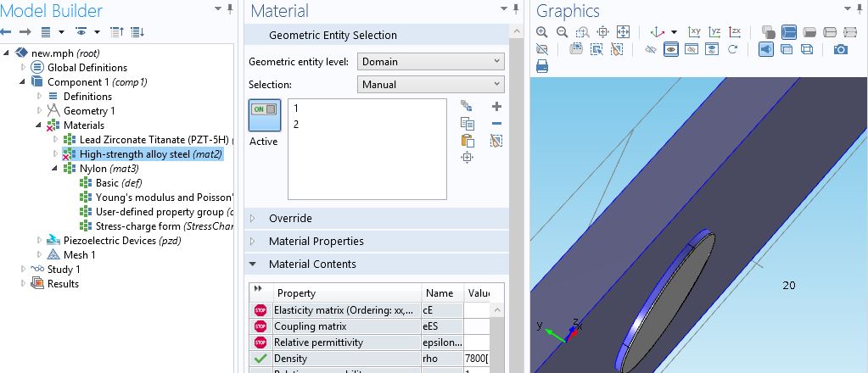
Task: Toggle the eye visibility icon in Graphics toolbar
Action: (670, 49)
